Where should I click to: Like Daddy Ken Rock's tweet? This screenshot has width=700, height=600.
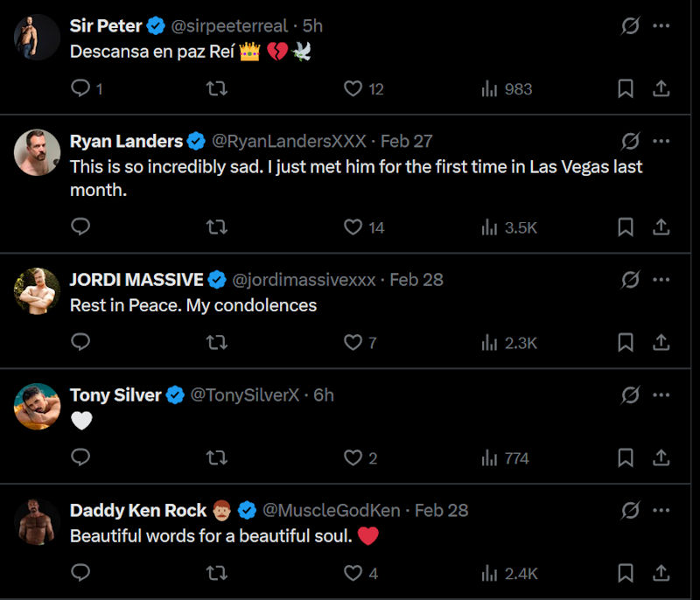point(353,573)
